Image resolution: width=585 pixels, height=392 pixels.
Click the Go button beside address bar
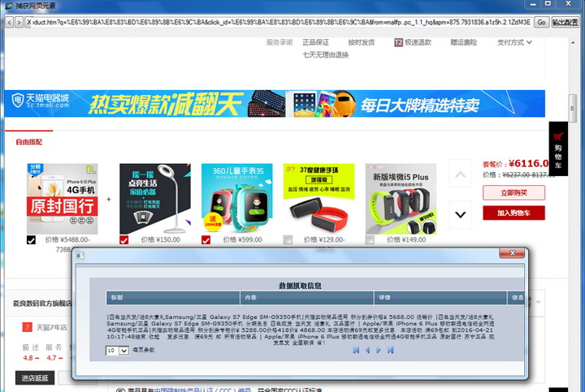click(541, 23)
